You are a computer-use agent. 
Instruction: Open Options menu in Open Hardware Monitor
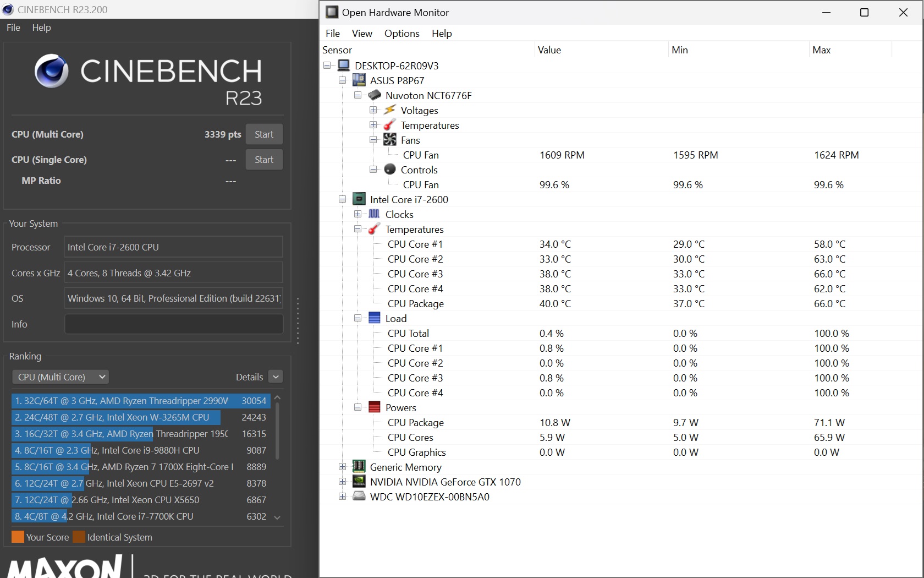click(x=402, y=34)
